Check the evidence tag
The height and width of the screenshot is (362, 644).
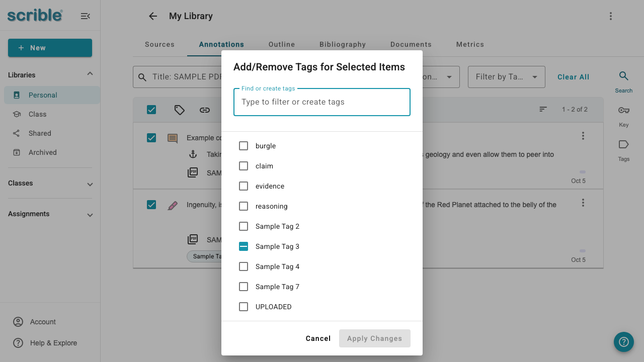(x=244, y=186)
